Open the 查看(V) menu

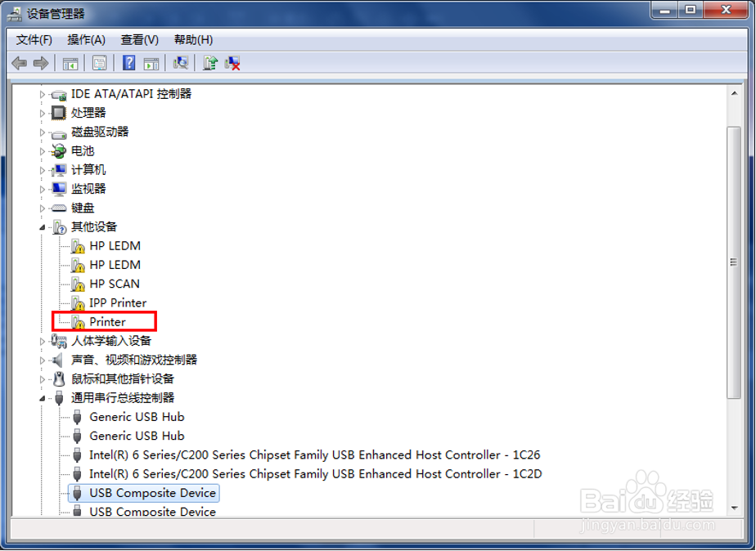[139, 39]
